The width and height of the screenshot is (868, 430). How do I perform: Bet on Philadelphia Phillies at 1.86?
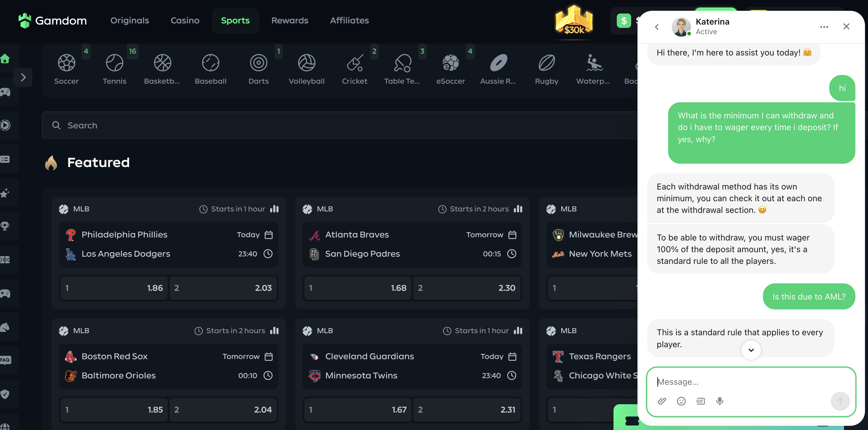pyautogui.click(x=114, y=288)
